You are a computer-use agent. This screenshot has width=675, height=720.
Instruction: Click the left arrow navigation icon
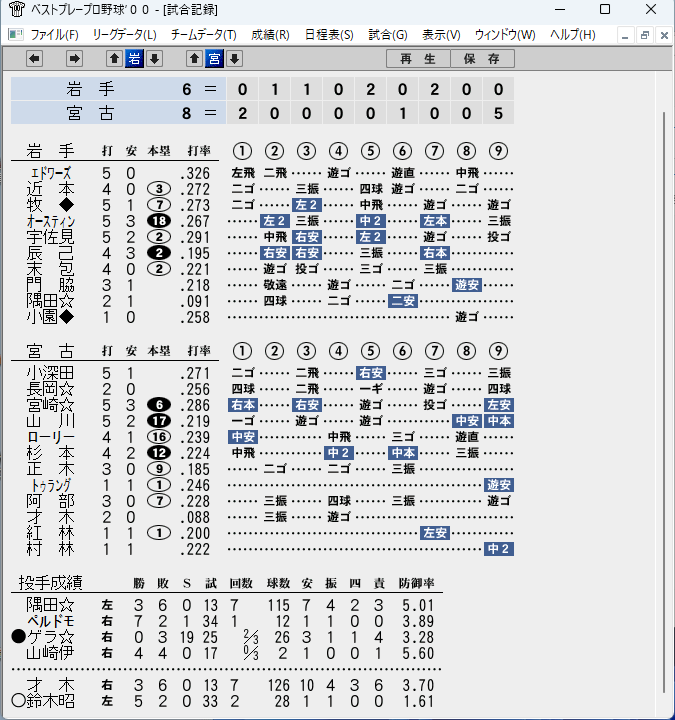click(x=34, y=58)
